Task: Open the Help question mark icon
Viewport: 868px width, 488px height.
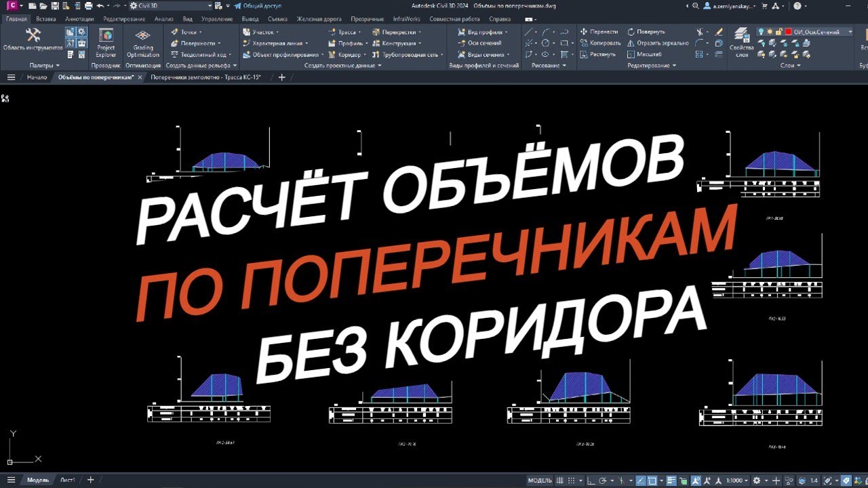Action: click(x=797, y=5)
